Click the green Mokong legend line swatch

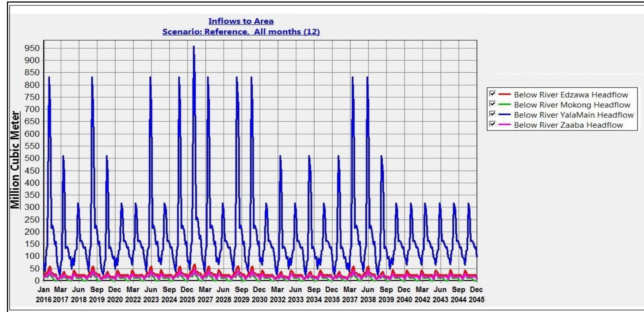pyautogui.click(x=505, y=105)
